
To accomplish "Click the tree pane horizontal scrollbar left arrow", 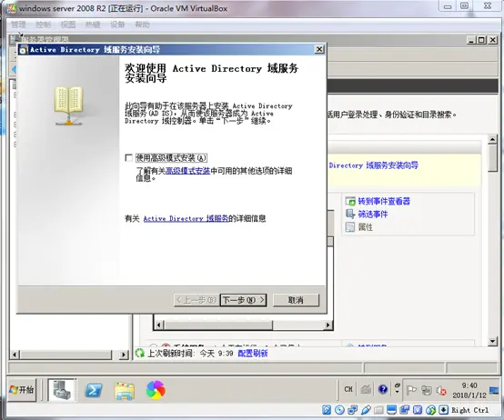I will pos(15,355).
